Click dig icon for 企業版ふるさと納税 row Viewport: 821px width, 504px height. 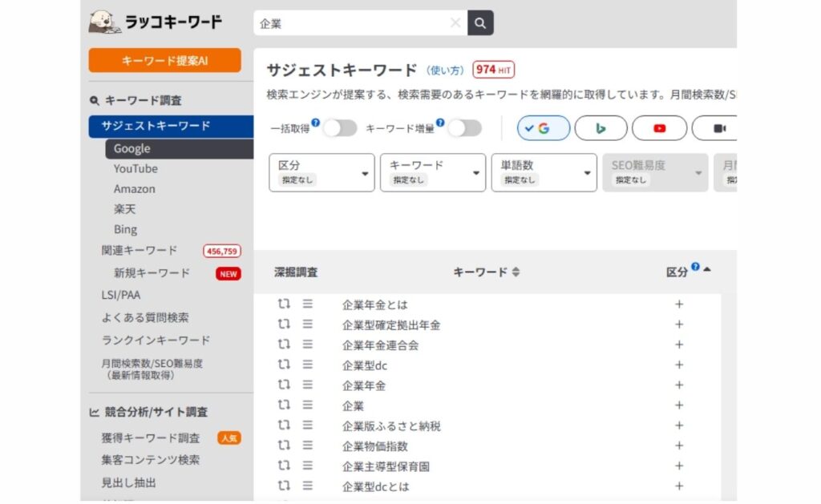pyautogui.click(x=284, y=425)
